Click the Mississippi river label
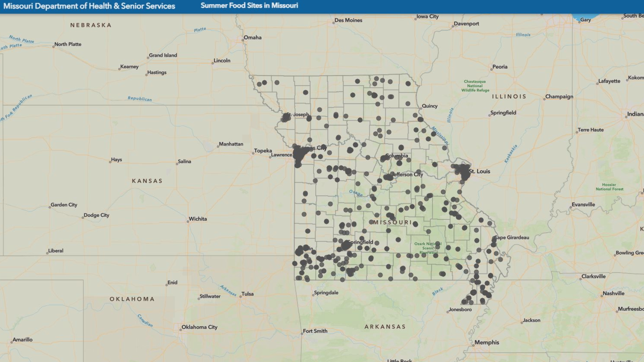 [440, 134]
